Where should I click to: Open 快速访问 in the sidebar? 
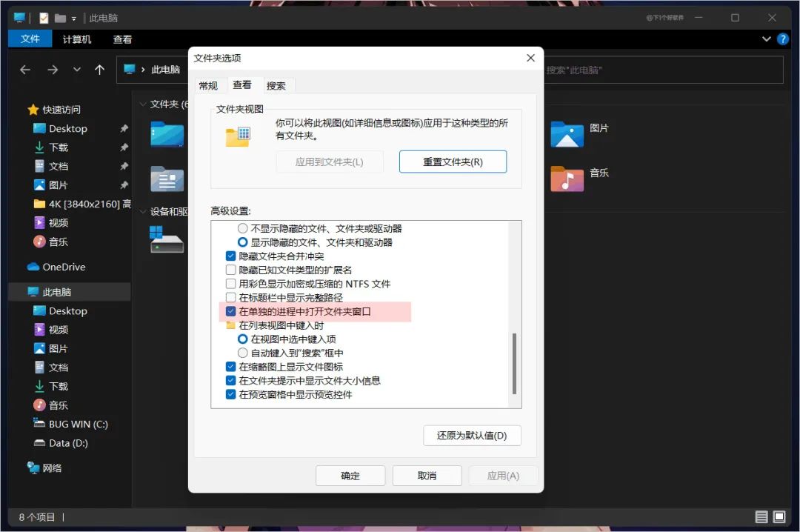61,110
